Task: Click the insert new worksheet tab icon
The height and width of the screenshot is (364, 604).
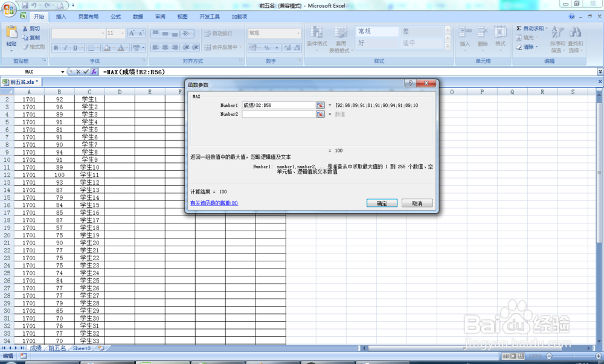Action: tap(101, 348)
